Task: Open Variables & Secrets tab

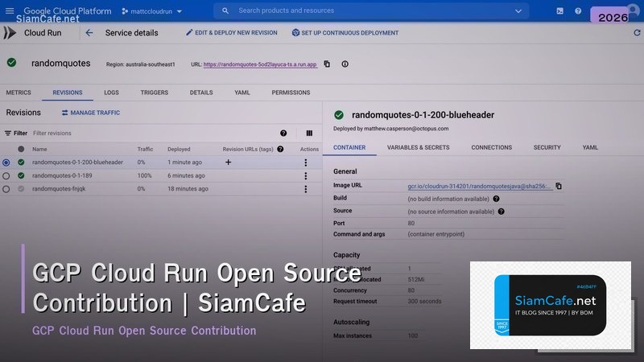Action: tap(418, 147)
